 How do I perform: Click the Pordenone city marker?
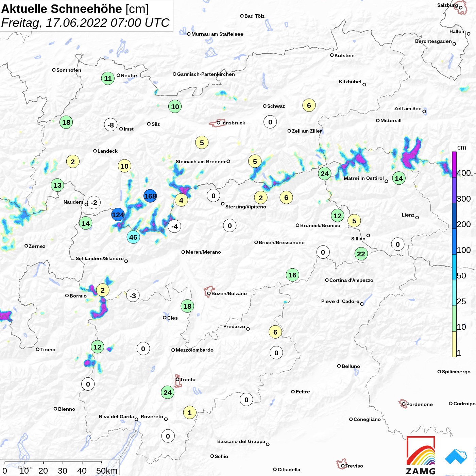pyautogui.click(x=404, y=404)
